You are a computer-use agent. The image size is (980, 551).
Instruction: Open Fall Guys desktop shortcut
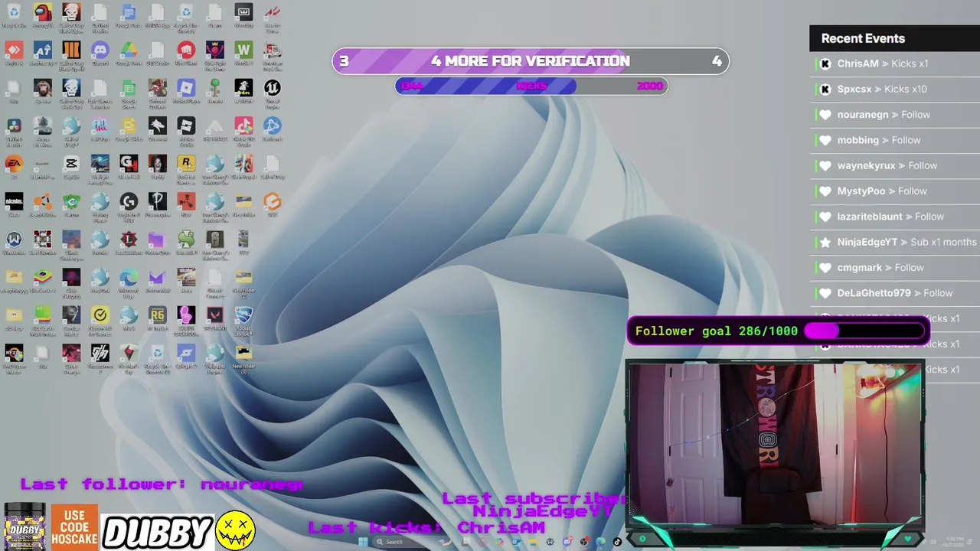[100, 131]
